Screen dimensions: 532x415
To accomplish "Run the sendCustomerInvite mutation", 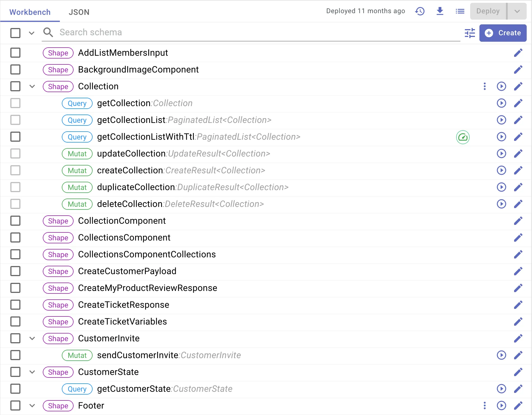I will click(x=502, y=355).
